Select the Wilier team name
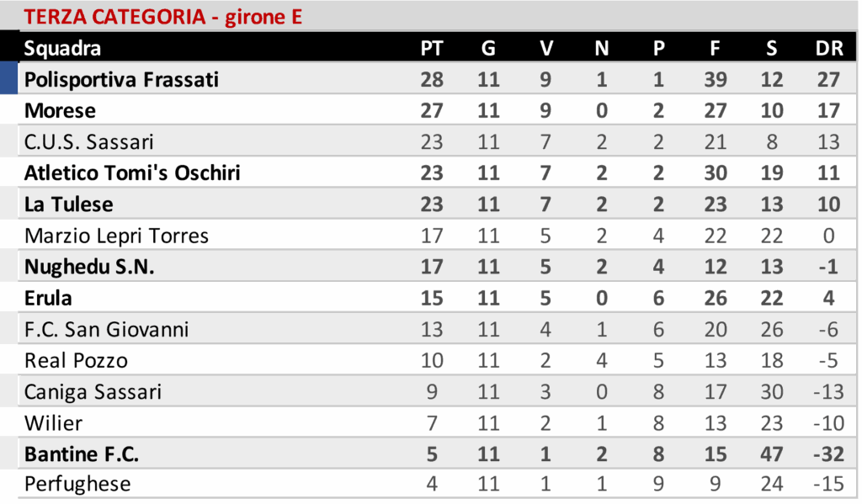The image size is (862, 504). click(x=53, y=422)
